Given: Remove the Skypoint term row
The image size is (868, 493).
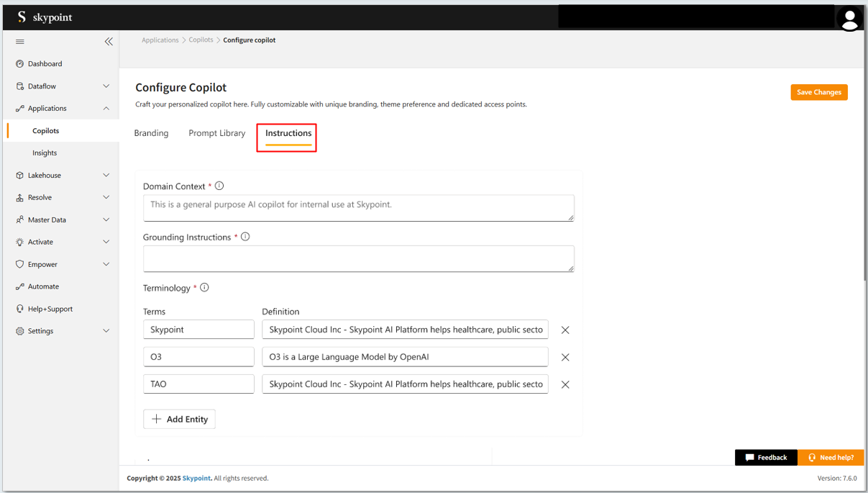Looking at the screenshot, I should [565, 330].
